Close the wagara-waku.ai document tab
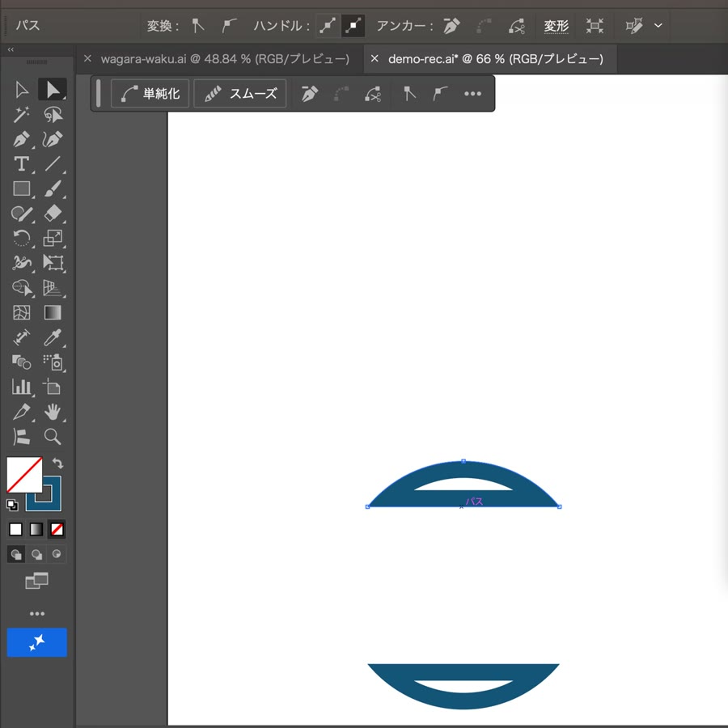The height and width of the screenshot is (728, 728). (x=87, y=59)
